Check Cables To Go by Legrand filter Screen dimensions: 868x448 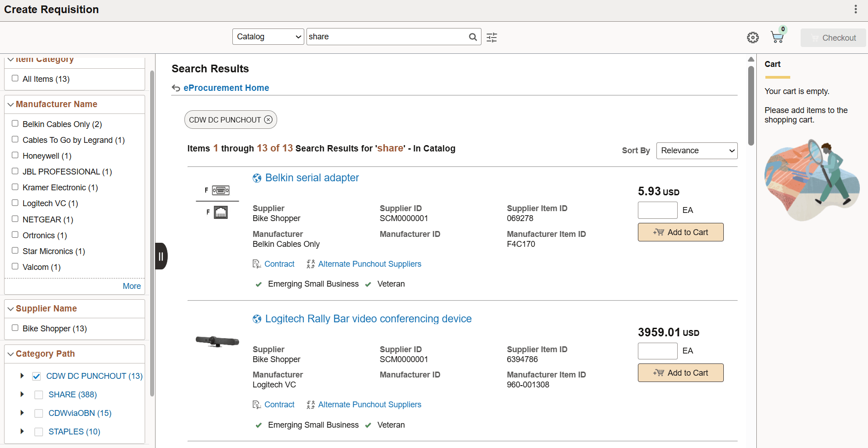15,139
